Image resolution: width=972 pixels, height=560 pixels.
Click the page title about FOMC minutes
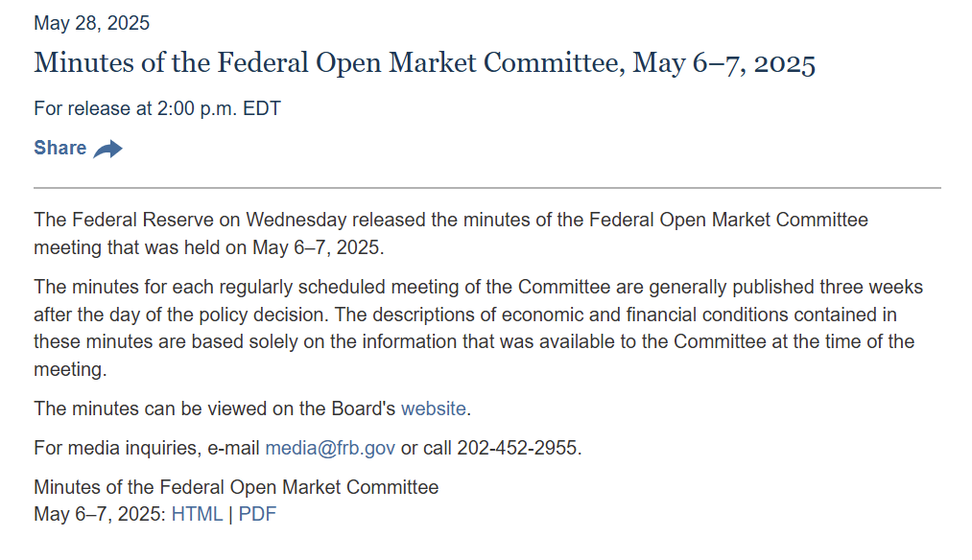point(424,63)
